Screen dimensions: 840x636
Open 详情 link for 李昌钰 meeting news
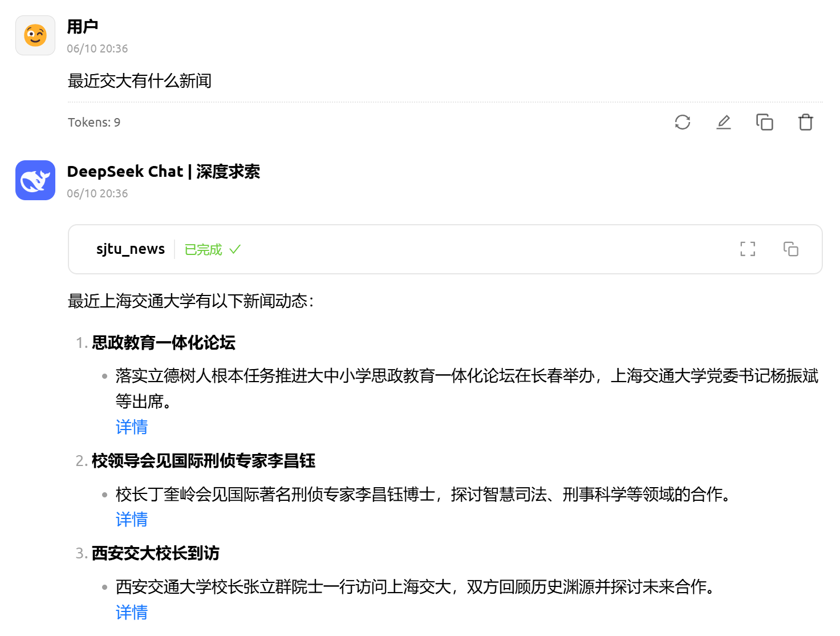[132, 520]
